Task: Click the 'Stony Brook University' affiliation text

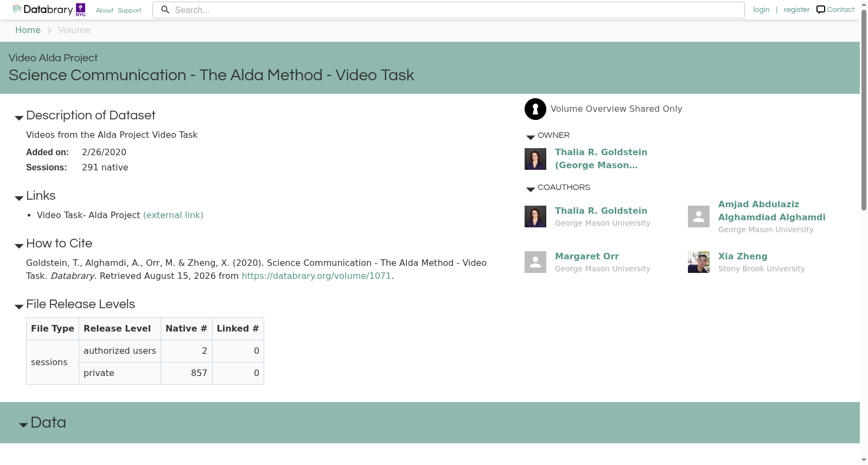Action: [762, 269]
